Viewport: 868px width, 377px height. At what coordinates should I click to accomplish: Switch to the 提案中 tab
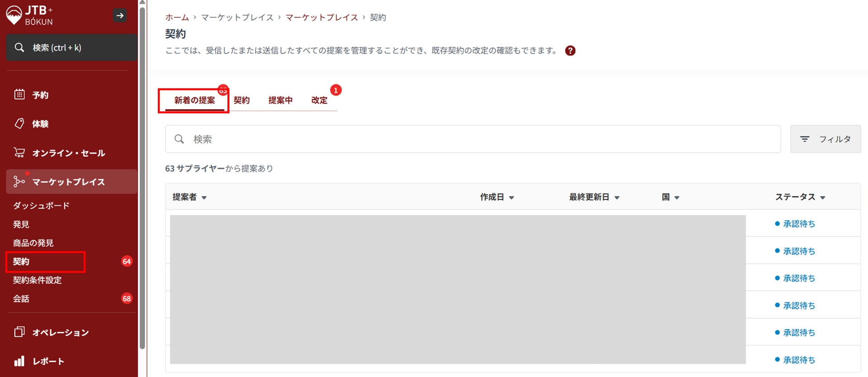280,100
